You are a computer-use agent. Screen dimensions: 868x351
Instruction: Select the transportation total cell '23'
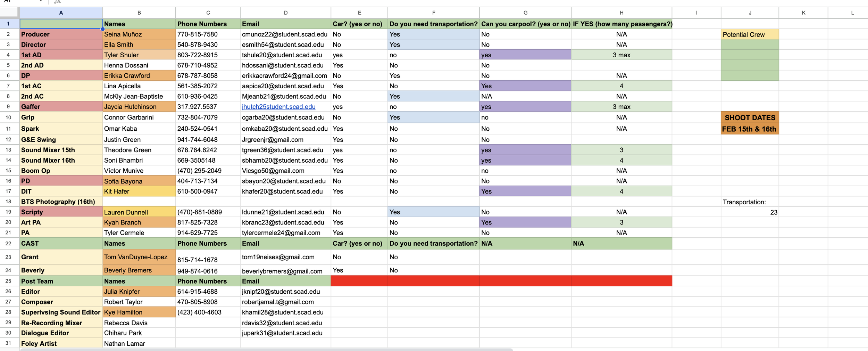[750, 212]
